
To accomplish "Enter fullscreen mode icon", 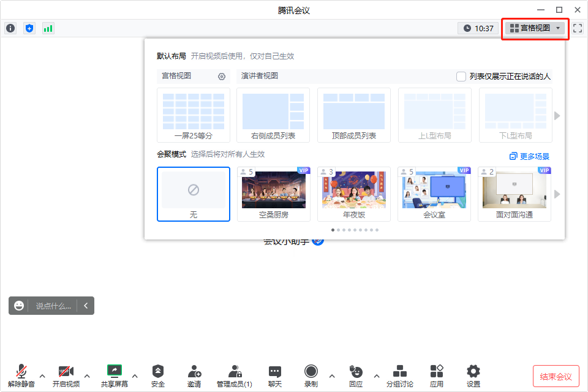I will tap(578, 28).
